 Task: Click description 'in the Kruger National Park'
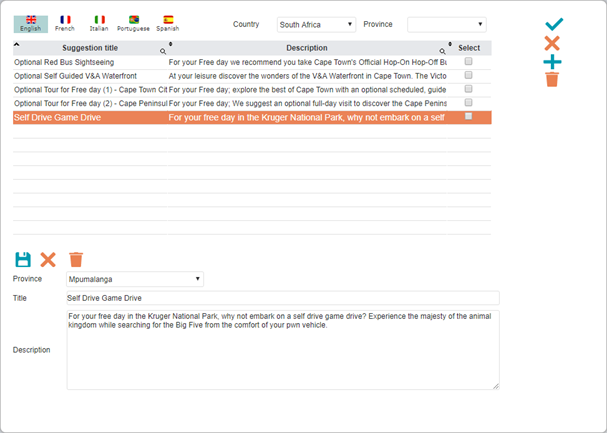pos(307,118)
